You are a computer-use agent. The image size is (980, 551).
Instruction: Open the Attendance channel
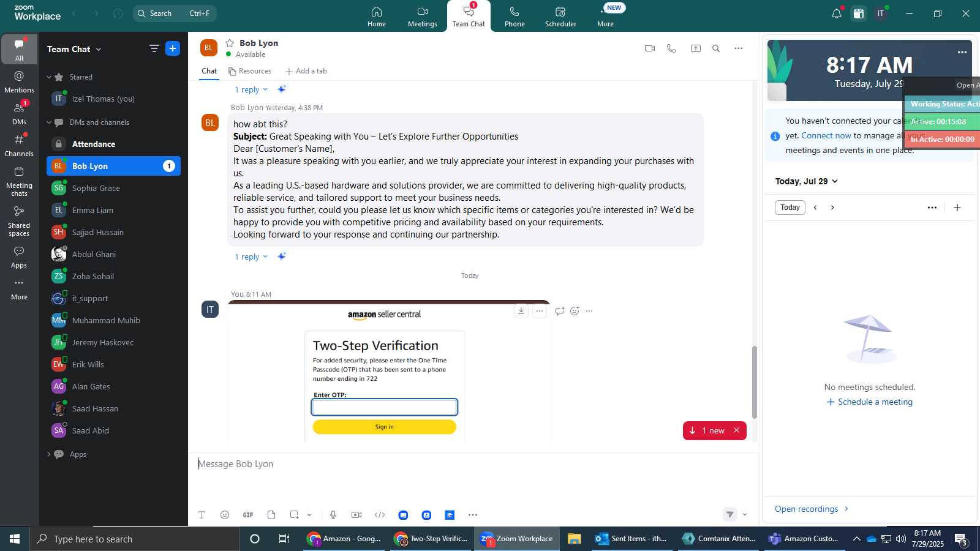tap(113, 144)
